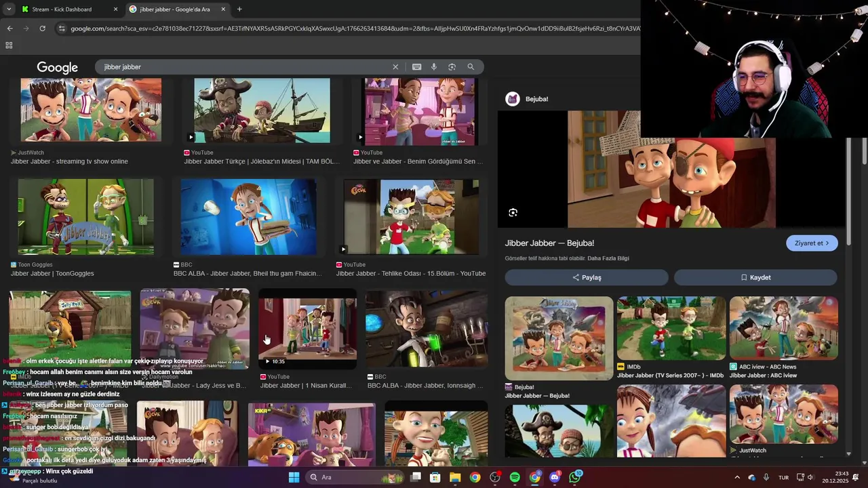This screenshot has height=488, width=868.
Task: Click the Paylaş share button
Action: (x=587, y=277)
